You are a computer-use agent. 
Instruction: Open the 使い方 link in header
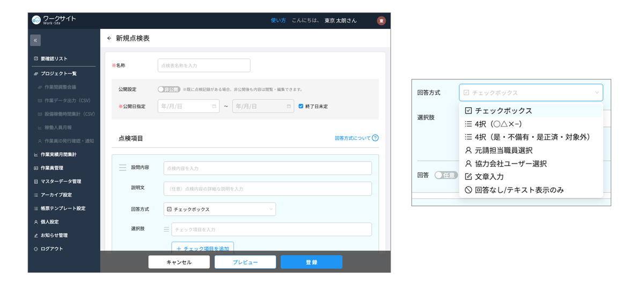coord(278,20)
